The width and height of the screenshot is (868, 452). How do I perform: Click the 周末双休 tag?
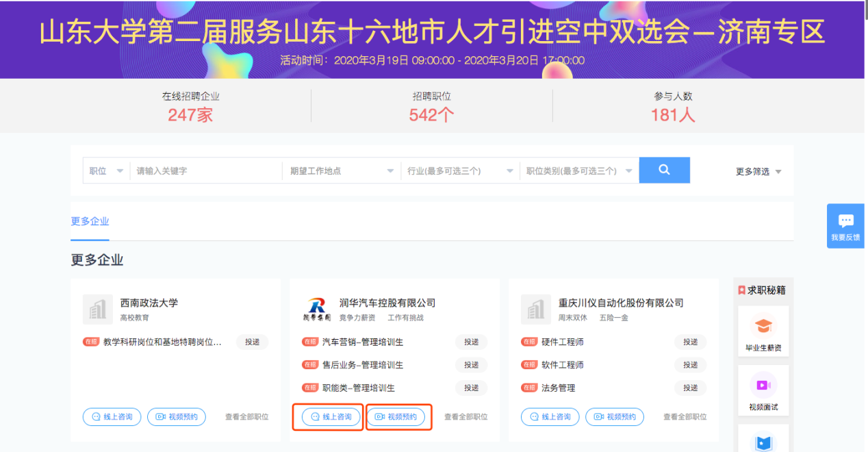point(573,318)
